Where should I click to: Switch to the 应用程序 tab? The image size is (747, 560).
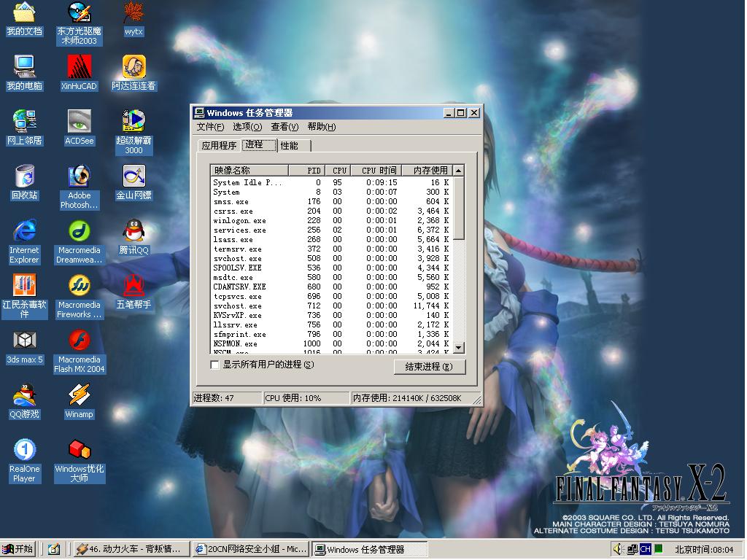tap(219, 145)
